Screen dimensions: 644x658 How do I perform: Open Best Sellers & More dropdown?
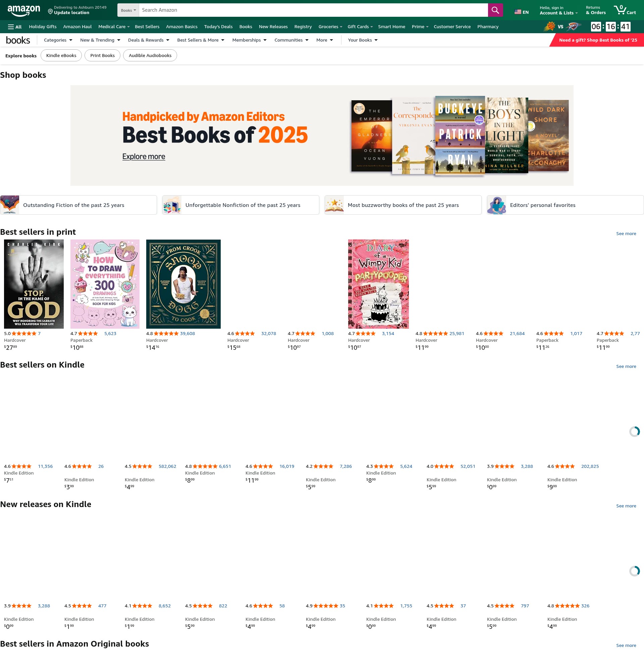(x=201, y=40)
